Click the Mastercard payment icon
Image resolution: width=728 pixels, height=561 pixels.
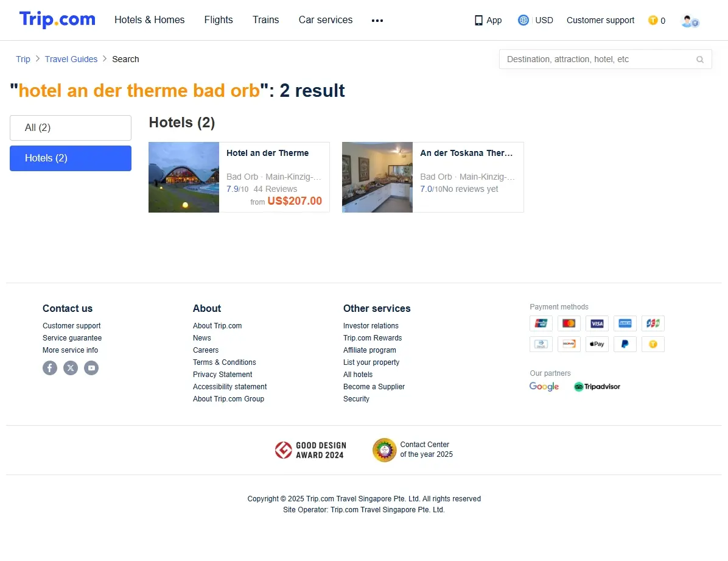pyautogui.click(x=569, y=323)
